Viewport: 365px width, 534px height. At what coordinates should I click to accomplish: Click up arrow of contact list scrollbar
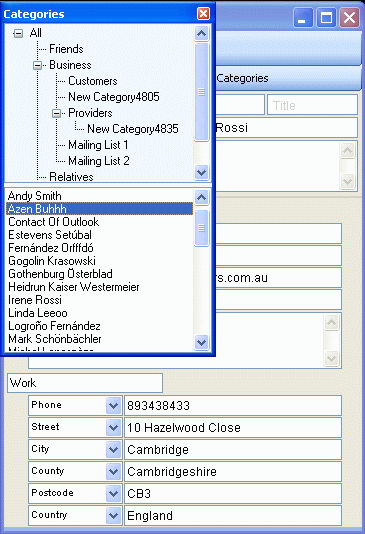coord(202,197)
